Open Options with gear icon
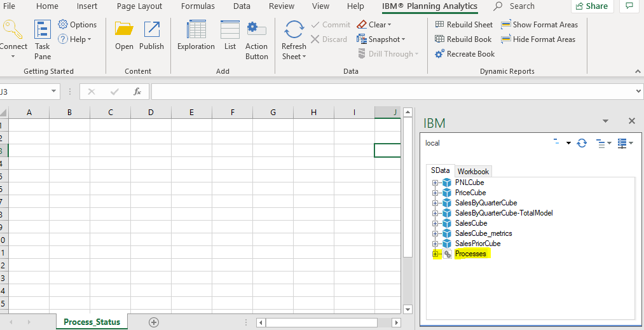 (x=77, y=25)
